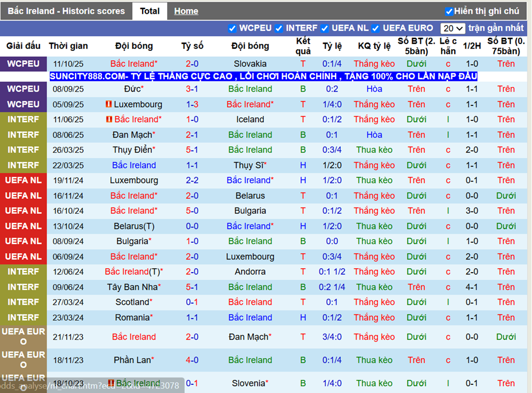
Task: Click date 22/03/25
Action: [x=68, y=165]
